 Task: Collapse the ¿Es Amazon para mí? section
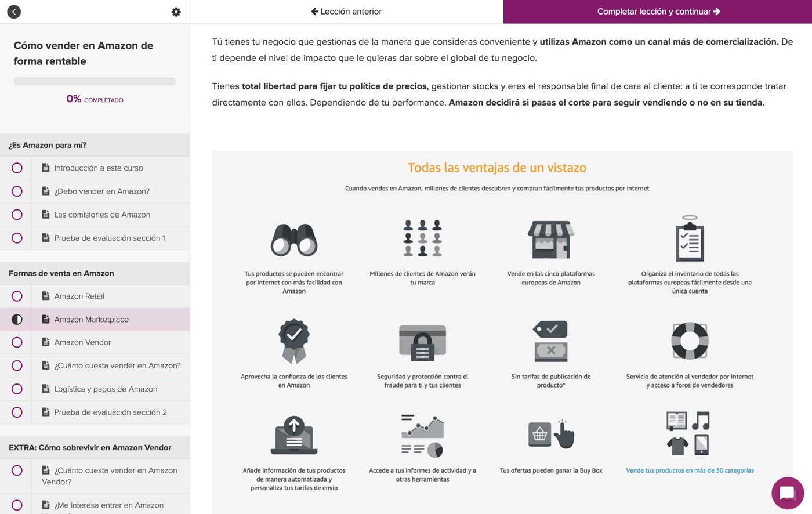(x=95, y=145)
